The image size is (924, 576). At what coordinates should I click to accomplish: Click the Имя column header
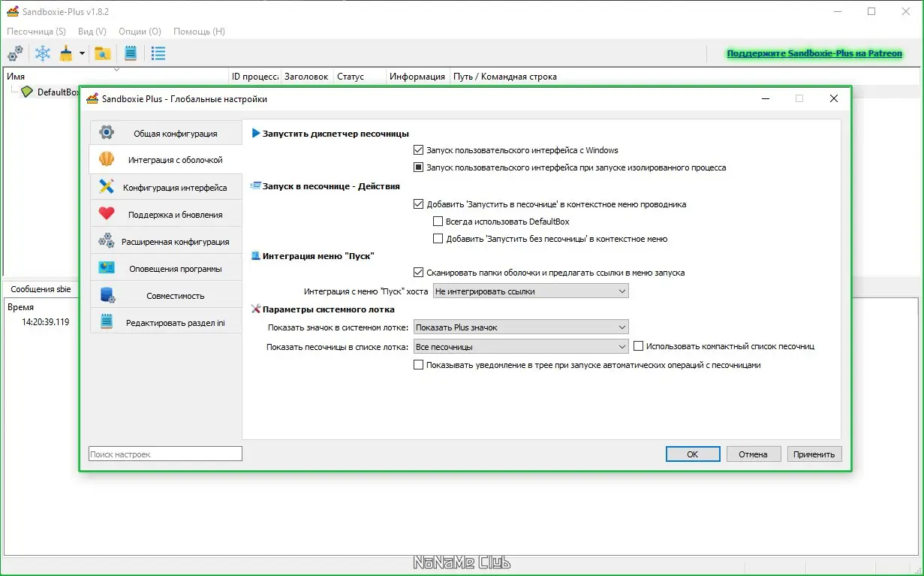click(116, 77)
